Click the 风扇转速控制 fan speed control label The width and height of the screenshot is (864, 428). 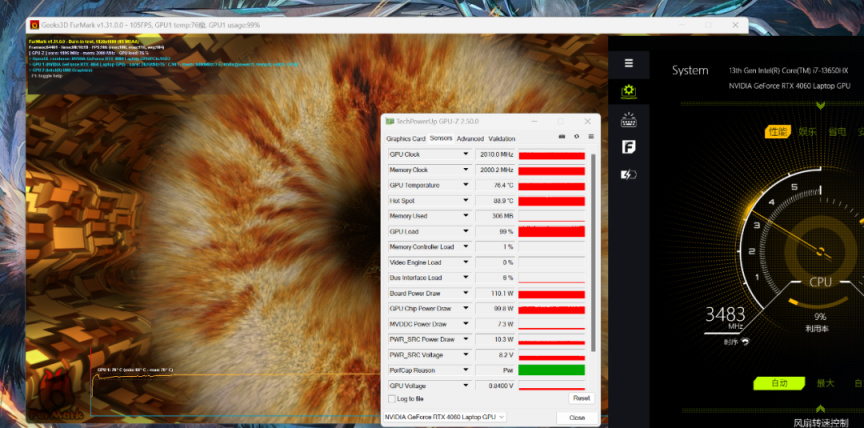[x=821, y=422]
